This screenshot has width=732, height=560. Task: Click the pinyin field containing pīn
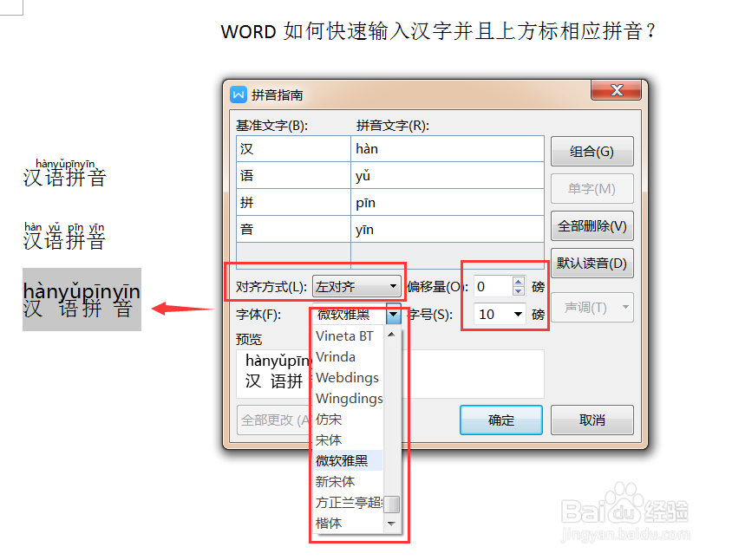click(x=448, y=202)
